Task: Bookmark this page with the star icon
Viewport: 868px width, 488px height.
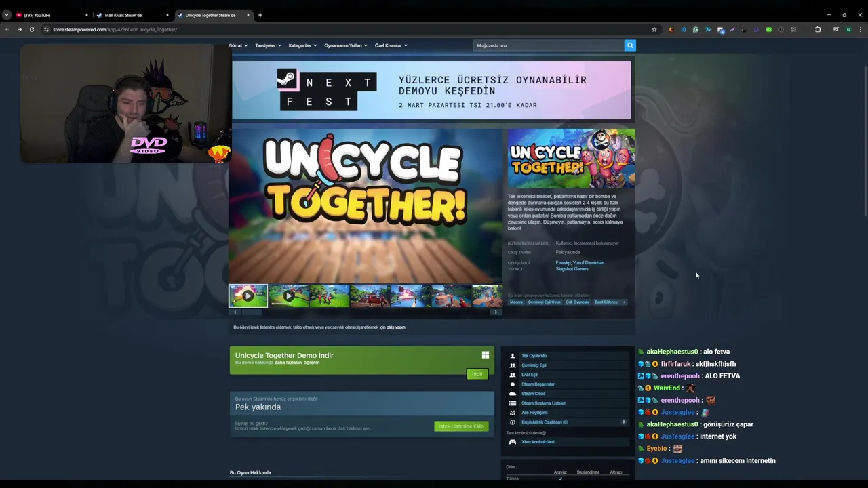Action: click(654, 29)
